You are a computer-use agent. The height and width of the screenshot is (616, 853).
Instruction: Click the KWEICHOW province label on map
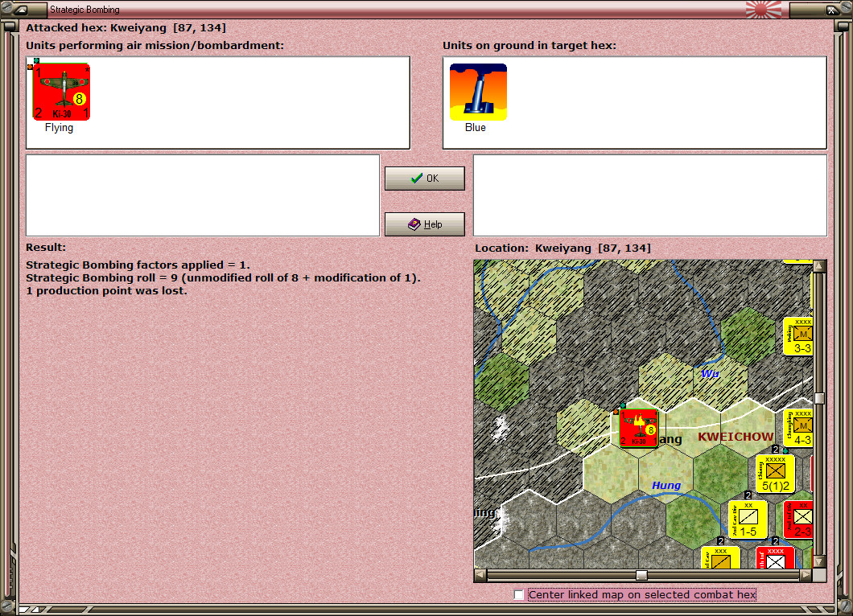click(x=736, y=437)
